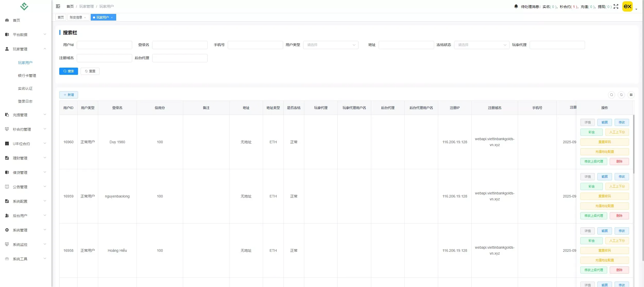Click 修改上级代理 for user Hoàng Hiếu
This screenshot has height=287, width=644.
tap(594, 270)
